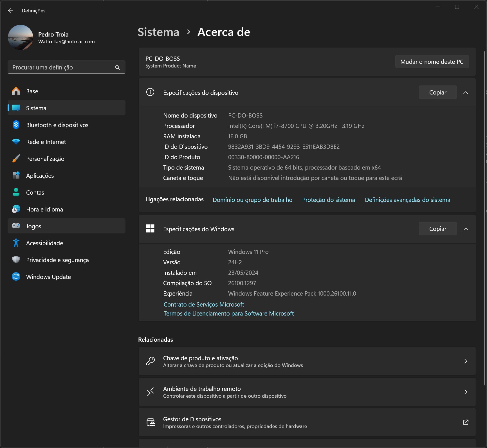Screen dimensions: 487x448
Task: Click the Privacidade e segurança shield icon
Action: tap(16, 260)
